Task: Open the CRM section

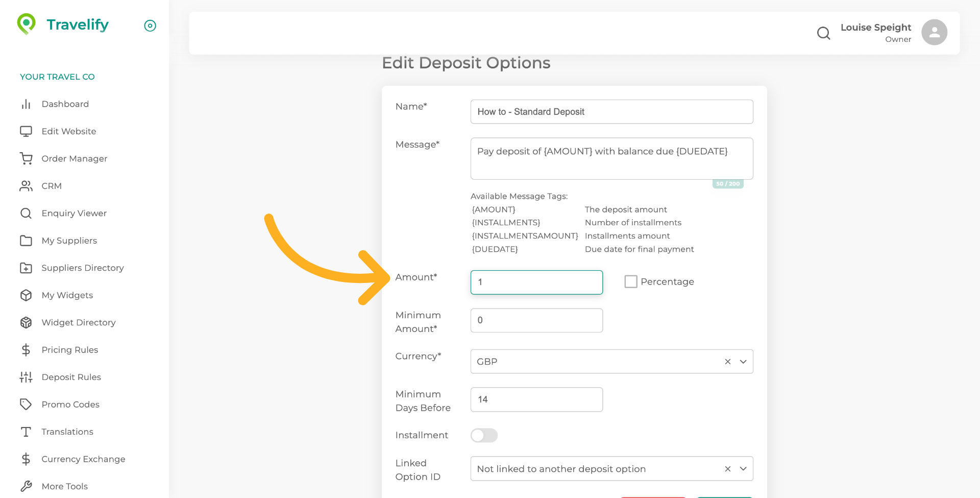Action: click(52, 186)
